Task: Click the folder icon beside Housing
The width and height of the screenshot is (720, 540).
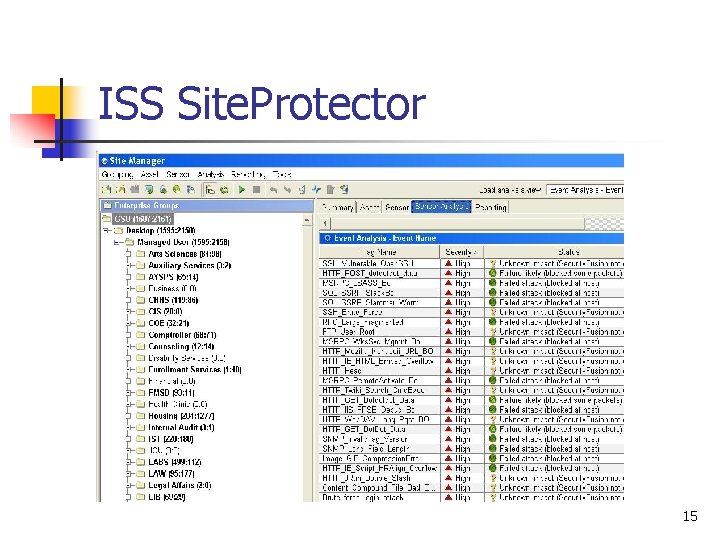Action: pyautogui.click(x=141, y=416)
